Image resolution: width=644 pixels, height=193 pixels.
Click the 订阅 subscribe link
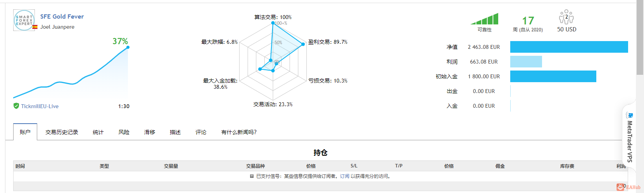coord(345,176)
